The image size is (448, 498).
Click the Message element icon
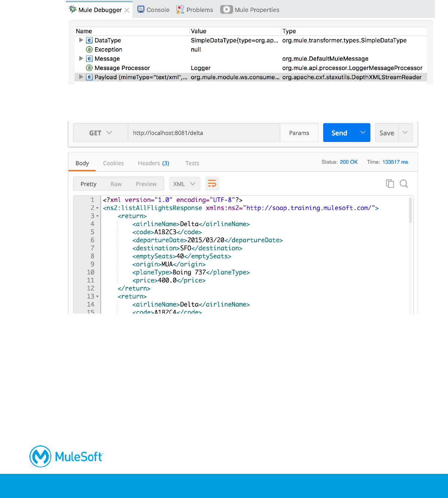click(x=89, y=59)
